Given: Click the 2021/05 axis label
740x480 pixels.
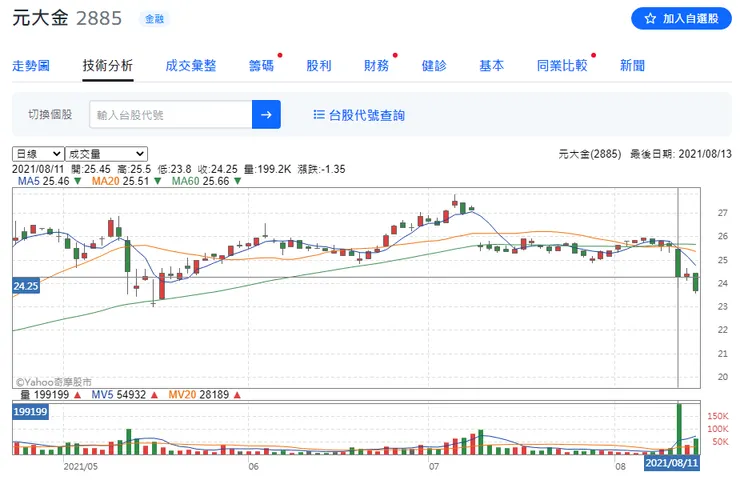Looking at the screenshot, I should (81, 467).
